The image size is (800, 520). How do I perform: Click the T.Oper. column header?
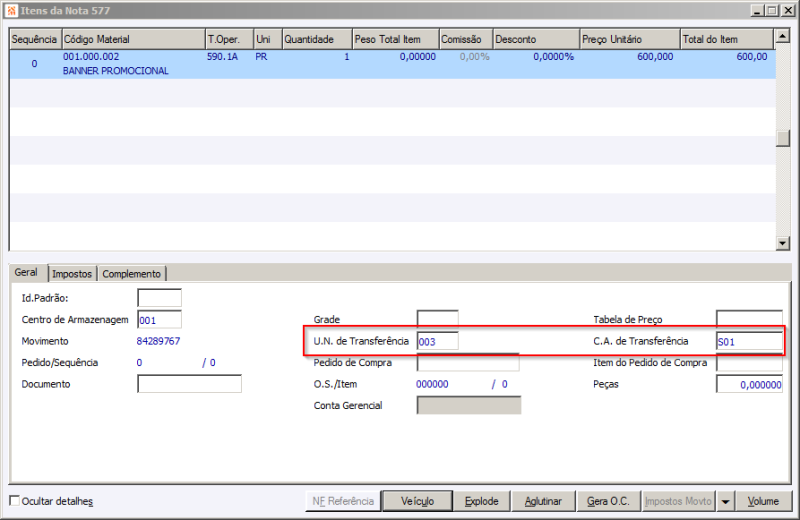pyautogui.click(x=230, y=39)
